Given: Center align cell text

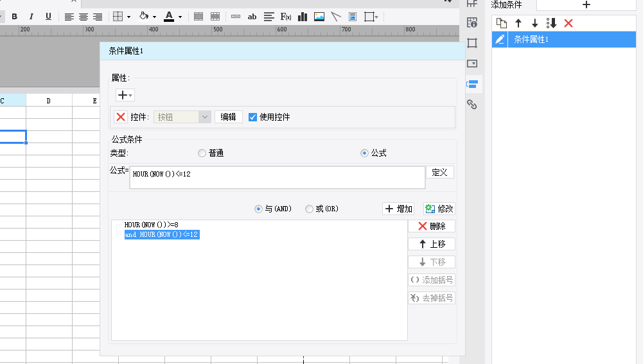Looking at the screenshot, I should pyautogui.click(x=84, y=17).
